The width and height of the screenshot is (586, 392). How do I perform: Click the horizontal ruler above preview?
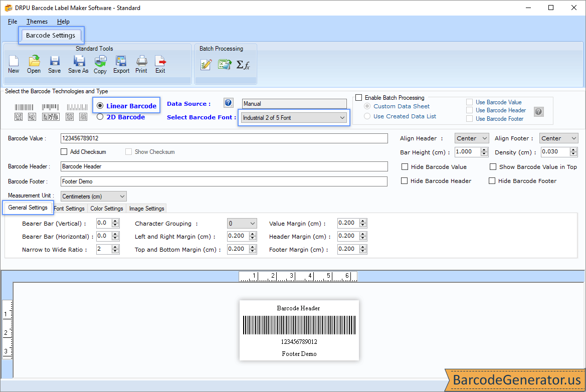[298, 277]
